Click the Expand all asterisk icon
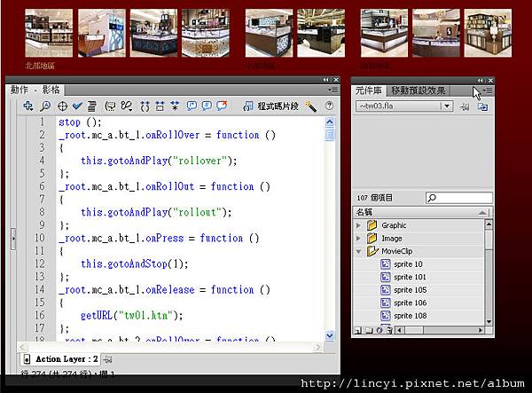 (175, 106)
